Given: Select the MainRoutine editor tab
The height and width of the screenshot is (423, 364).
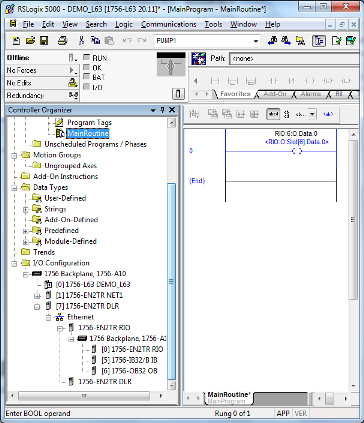Looking at the screenshot, I should click(229, 397).
